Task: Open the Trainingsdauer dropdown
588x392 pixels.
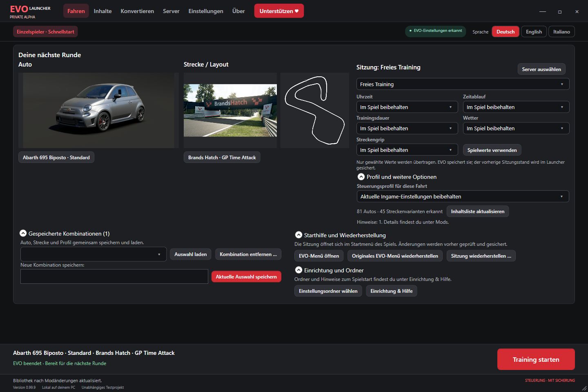Action: coord(407,128)
